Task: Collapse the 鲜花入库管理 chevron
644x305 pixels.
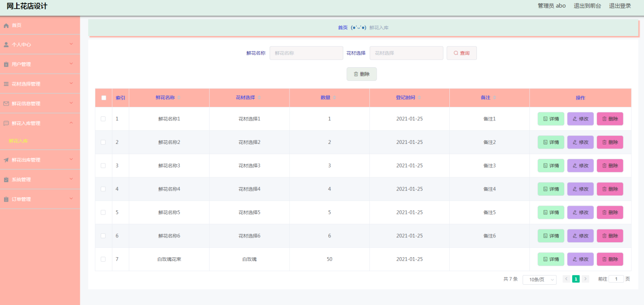Action: click(71, 123)
